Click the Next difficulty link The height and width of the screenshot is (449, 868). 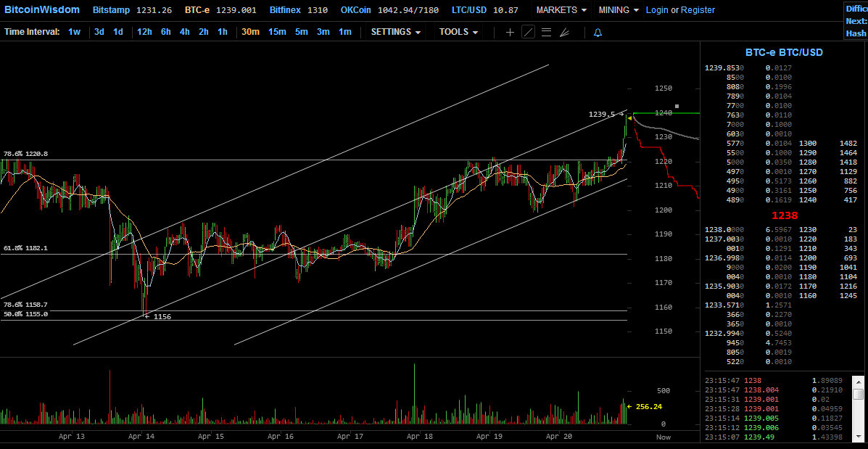tap(856, 21)
